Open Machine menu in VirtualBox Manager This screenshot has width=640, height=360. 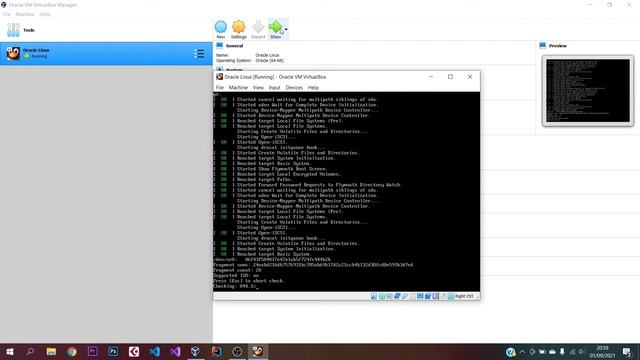click(x=25, y=14)
